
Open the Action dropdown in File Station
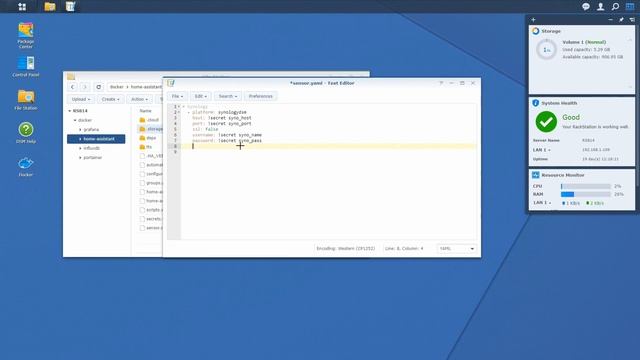point(139,99)
